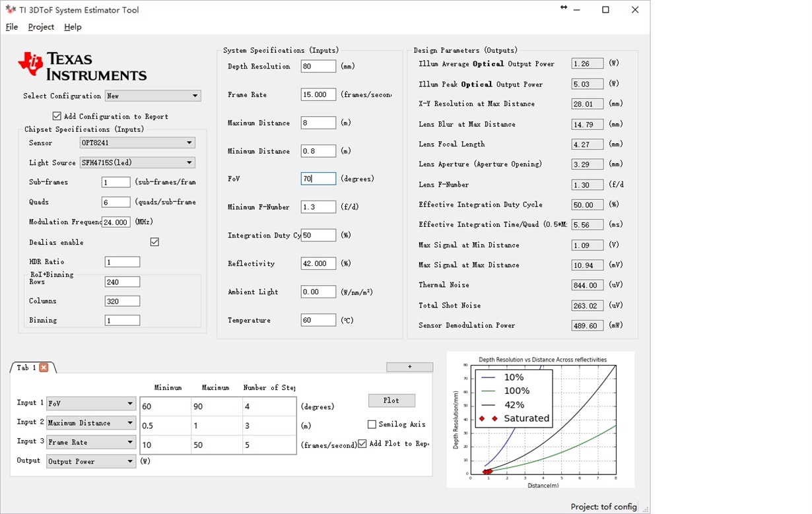Click Input 3 Number of Steps cell 5
The width and height of the screenshot is (812, 514).
click(x=269, y=445)
